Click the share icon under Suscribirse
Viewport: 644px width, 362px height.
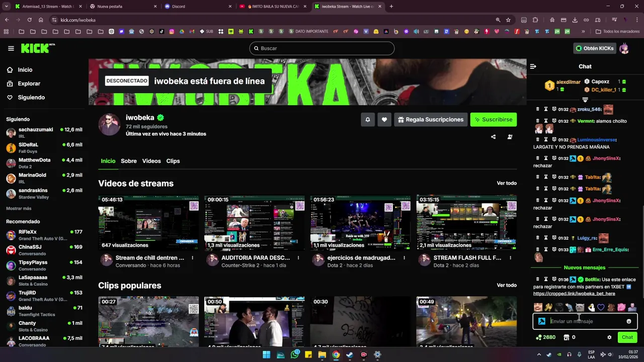(x=493, y=137)
